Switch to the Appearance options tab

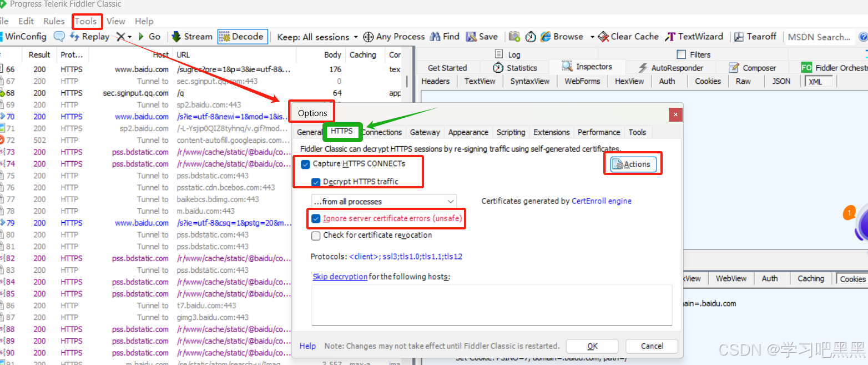pyautogui.click(x=468, y=132)
